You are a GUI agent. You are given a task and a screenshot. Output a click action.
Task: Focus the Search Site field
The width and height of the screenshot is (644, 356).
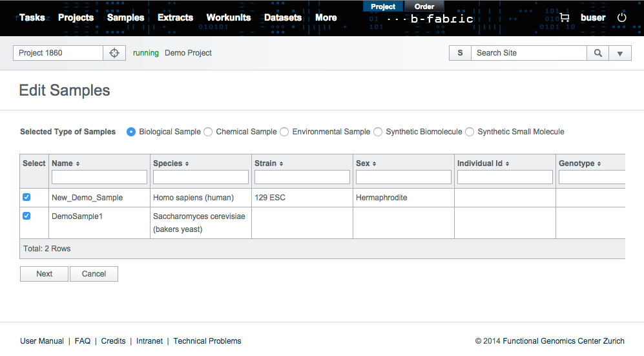tap(529, 53)
